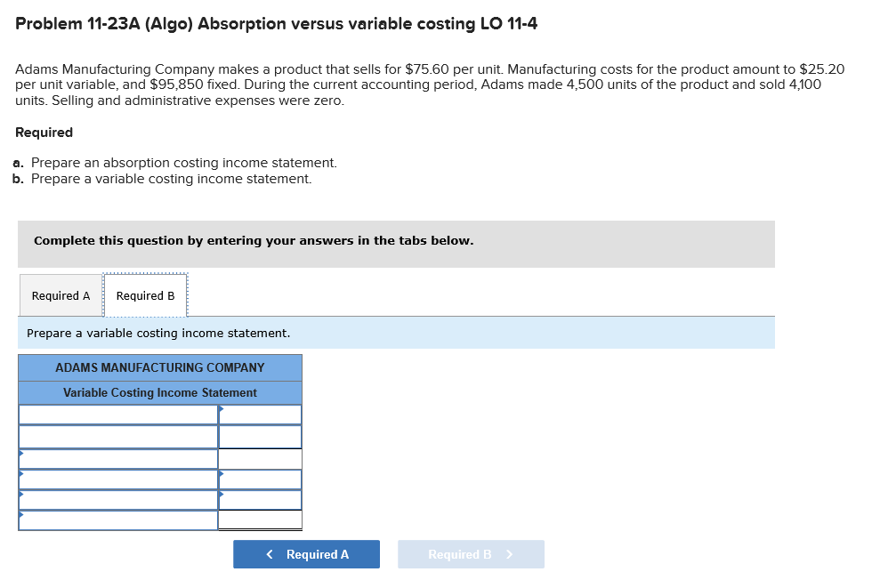Click the 'Complete this question by entering your answers' banner
Screen dimensions: 872x588
(x=396, y=244)
